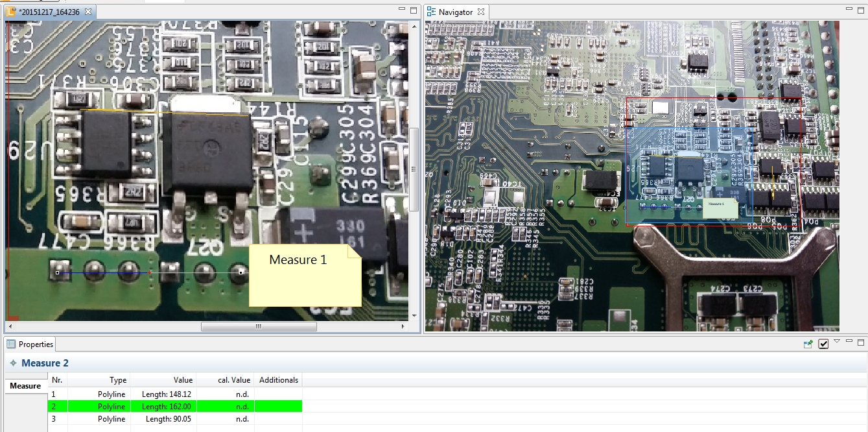The height and width of the screenshot is (432, 868).
Task: Click the editor scrollbar's right arrow
Action: [x=405, y=326]
